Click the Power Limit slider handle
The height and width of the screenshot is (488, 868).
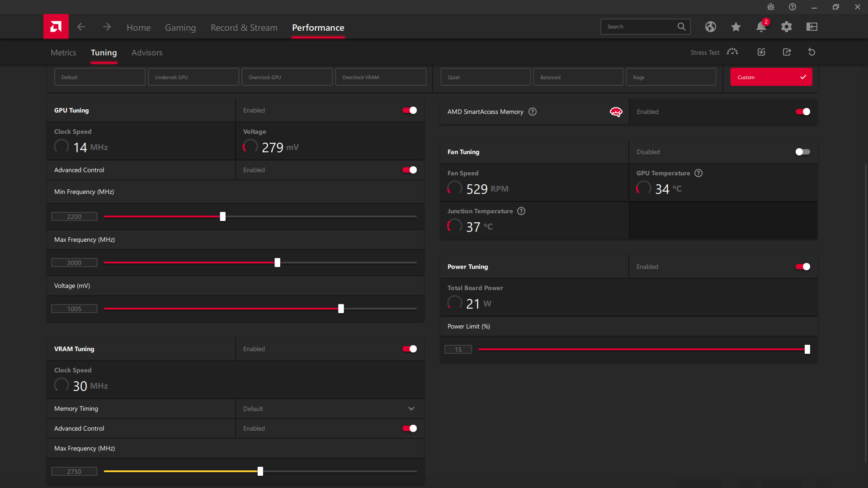pos(807,349)
